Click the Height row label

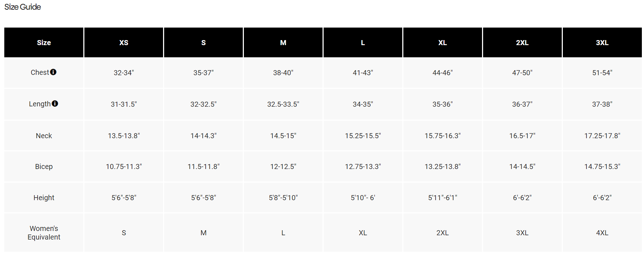[44, 198]
